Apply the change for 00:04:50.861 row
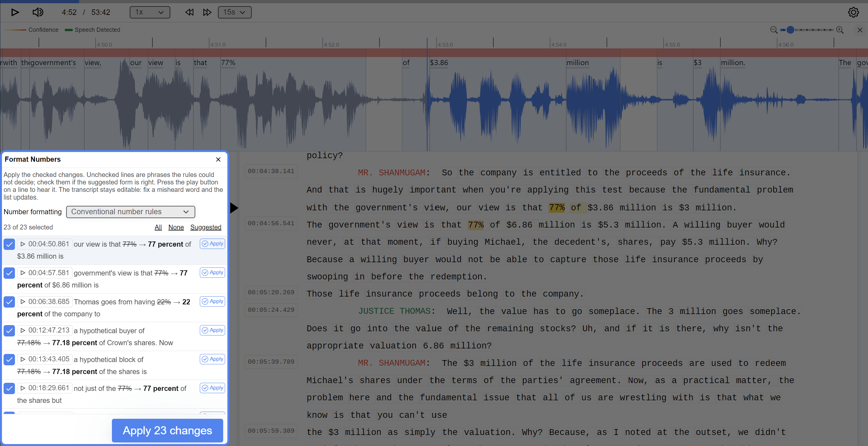 coord(212,244)
